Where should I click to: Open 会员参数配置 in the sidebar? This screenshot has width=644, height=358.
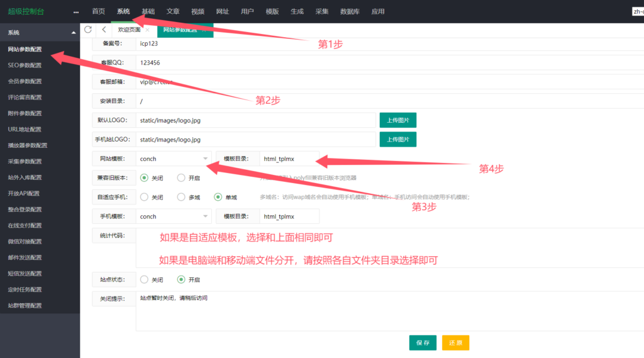point(25,81)
